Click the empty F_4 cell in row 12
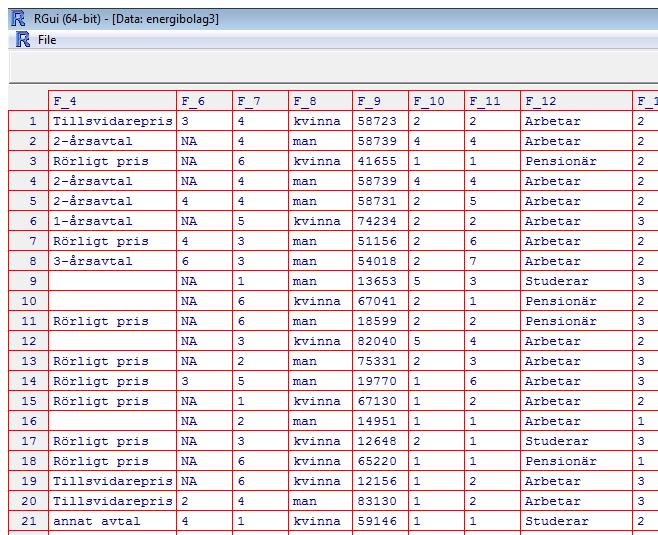The height and width of the screenshot is (535, 658). pyautogui.click(x=112, y=341)
